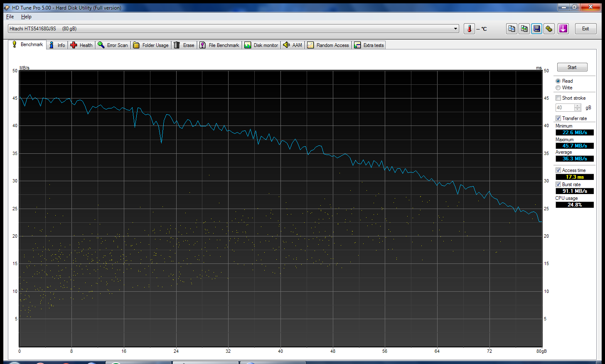This screenshot has height=364, width=605.
Task: Click the Average label
Action: click(563, 152)
